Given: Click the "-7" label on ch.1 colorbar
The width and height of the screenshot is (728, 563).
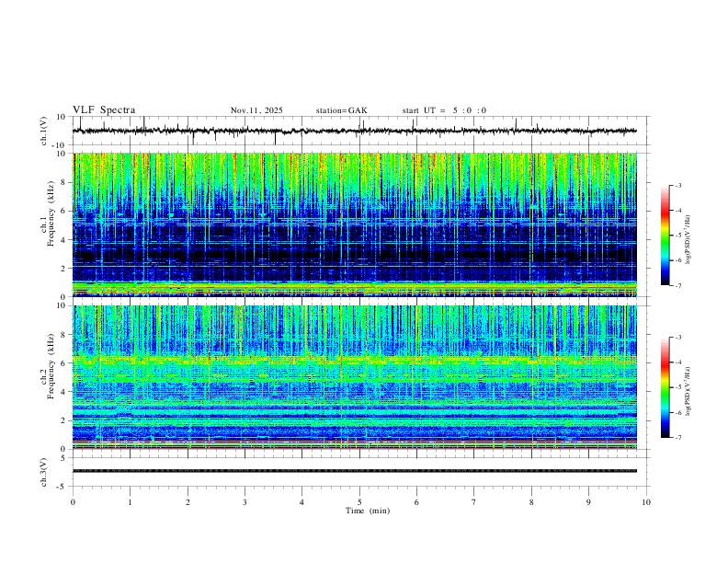Looking at the screenshot, I should 678,285.
